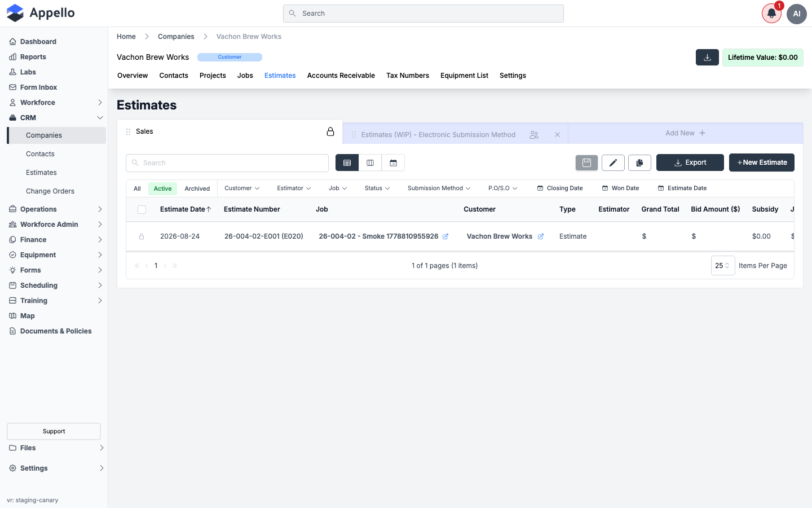Switch to the Accounts Receivable tab

tap(341, 76)
